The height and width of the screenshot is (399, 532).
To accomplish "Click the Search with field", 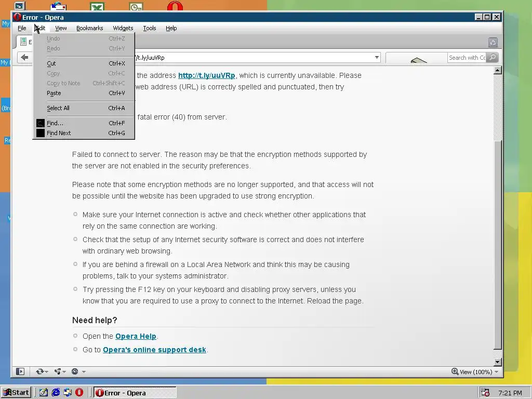I will tap(467, 57).
